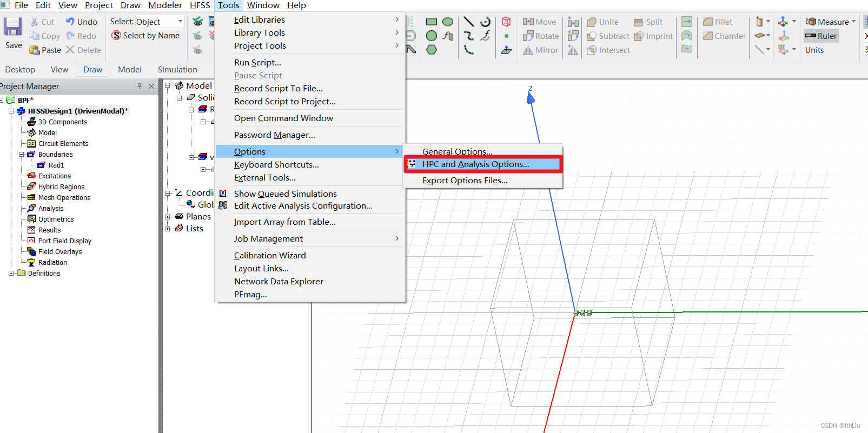Viewport: 868px width, 433px height.
Task: Expand the Planes node in model tree
Action: pyautogui.click(x=168, y=217)
